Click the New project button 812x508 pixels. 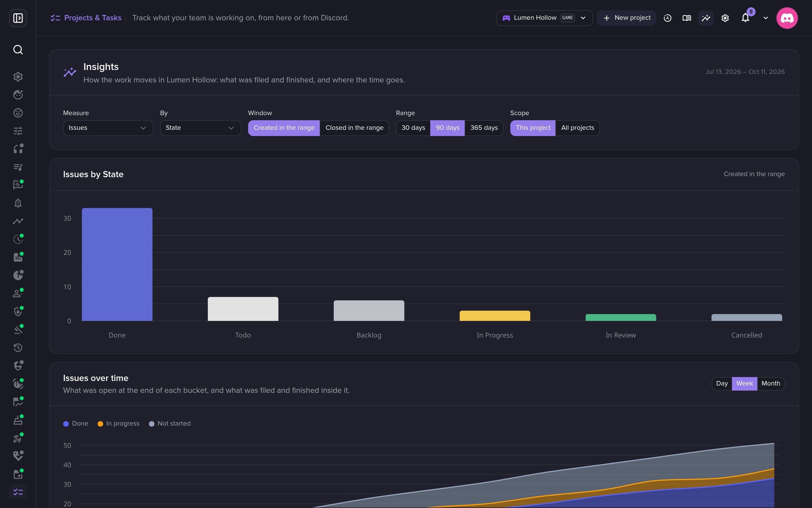(626, 18)
